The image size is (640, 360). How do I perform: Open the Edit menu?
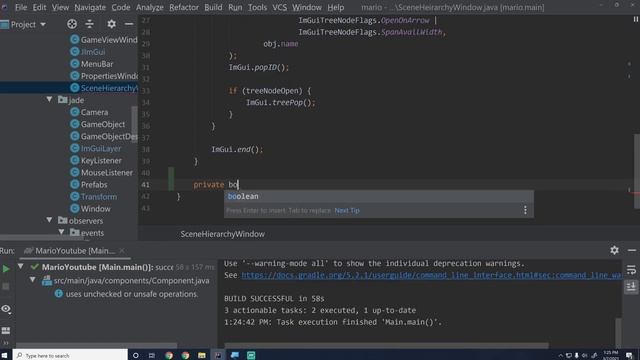tap(39, 7)
